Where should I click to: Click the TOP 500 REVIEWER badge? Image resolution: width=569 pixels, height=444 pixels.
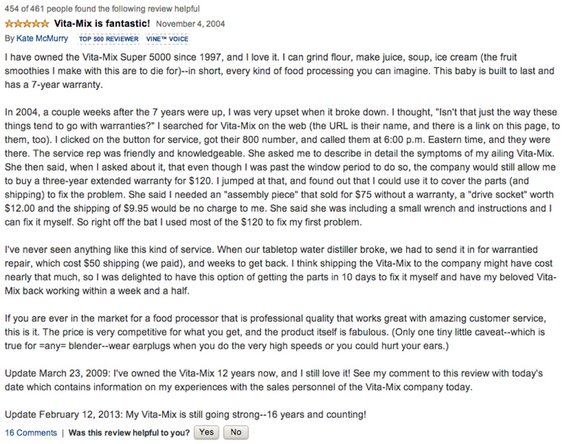pos(109,39)
